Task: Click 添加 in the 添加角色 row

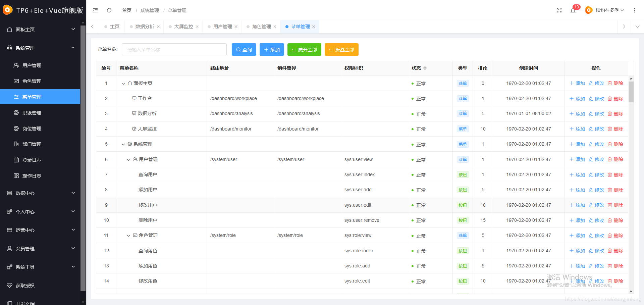Action: (x=577, y=266)
